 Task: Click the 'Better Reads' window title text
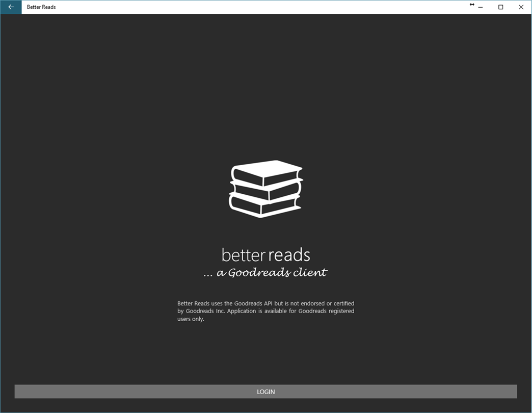[41, 7]
